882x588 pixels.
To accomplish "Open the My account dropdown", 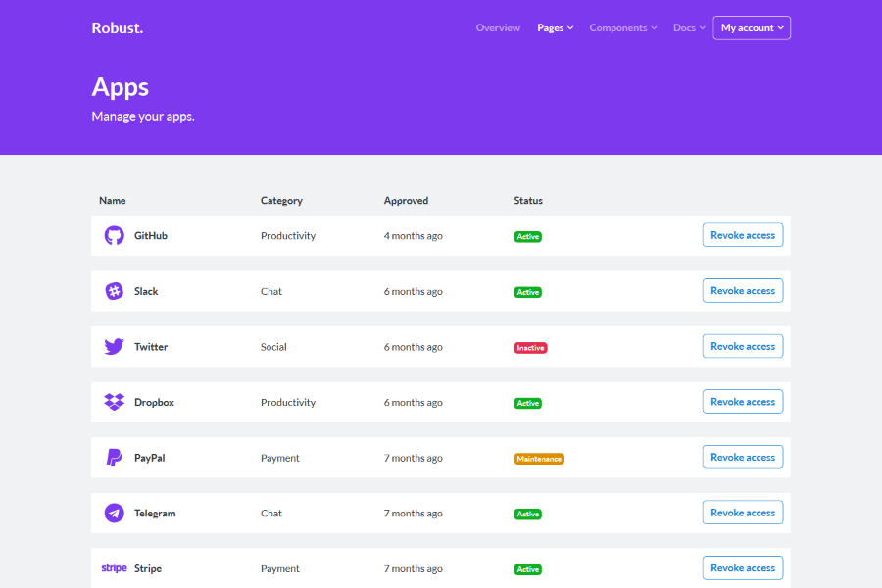I will 752,28.
